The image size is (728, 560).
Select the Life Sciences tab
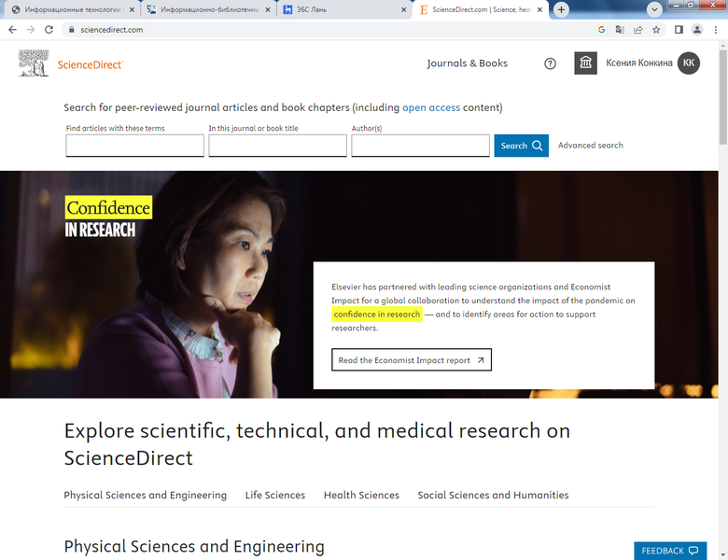pos(275,495)
